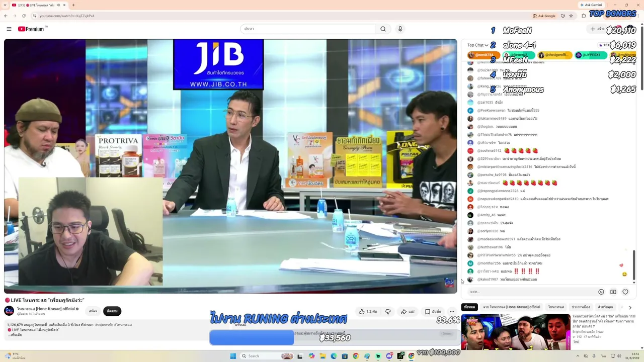Open the #โหนกระแส hashtag link
Image resolution: width=644 pixels, height=362 pixels.
click(123, 325)
